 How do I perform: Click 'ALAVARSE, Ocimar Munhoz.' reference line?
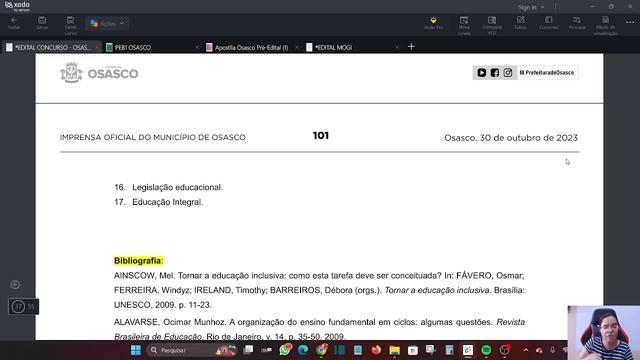(x=319, y=322)
